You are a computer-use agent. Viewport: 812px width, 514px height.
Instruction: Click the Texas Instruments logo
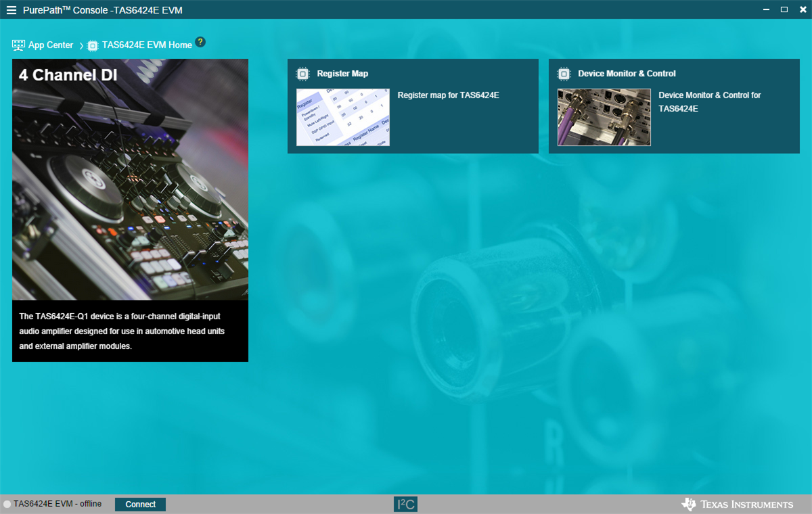(x=737, y=504)
